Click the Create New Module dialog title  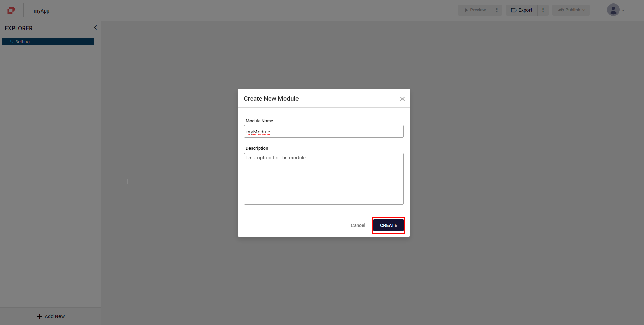point(271,99)
